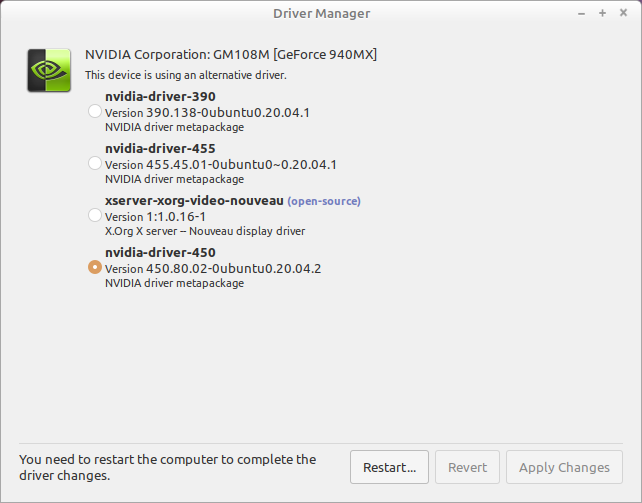Viewport: 642px width, 503px height.
Task: Click version text 450.80.02-0ubuntu0.20.04.2
Action: 234,268
